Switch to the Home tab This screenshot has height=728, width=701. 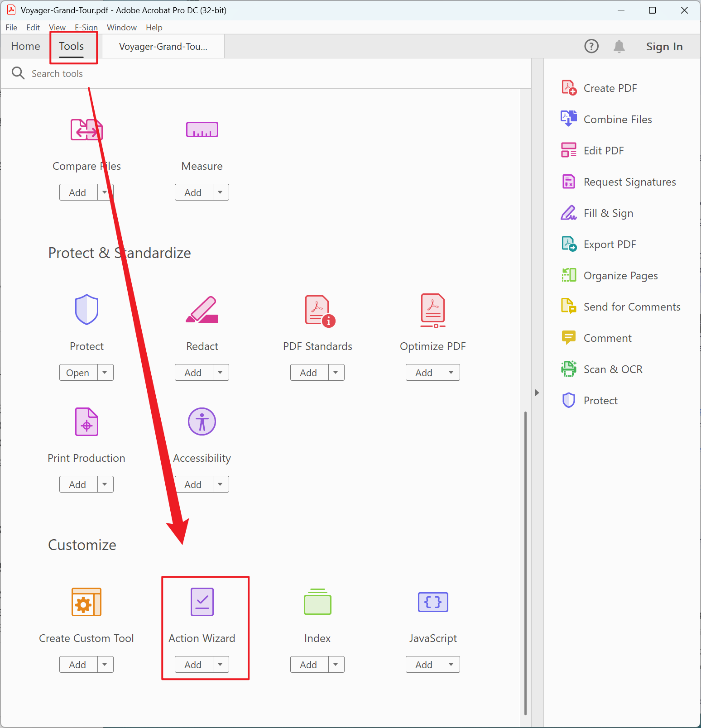[x=26, y=46]
